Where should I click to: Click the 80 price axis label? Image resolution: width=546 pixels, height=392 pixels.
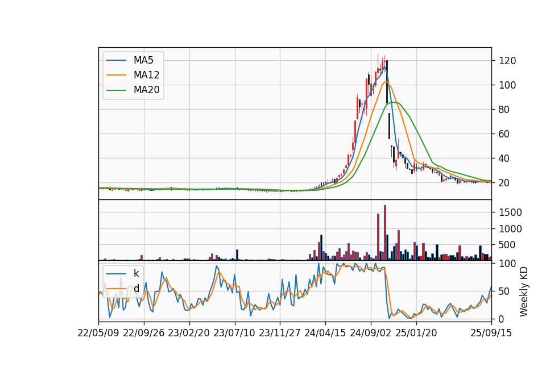click(504, 110)
